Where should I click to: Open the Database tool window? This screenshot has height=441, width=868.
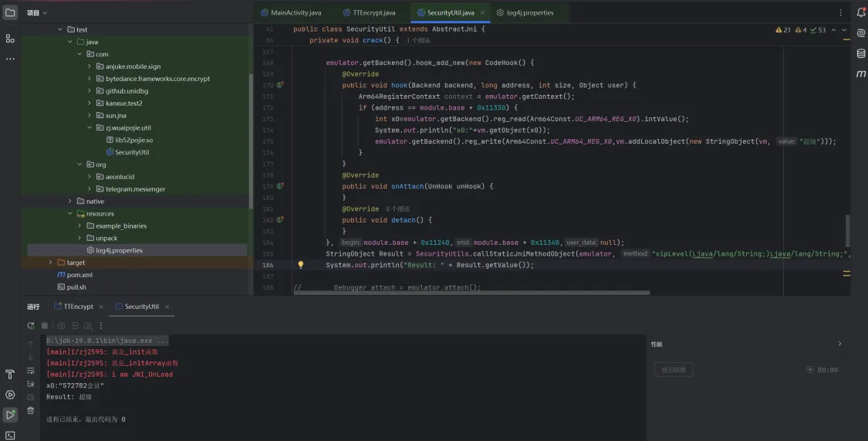tap(861, 53)
